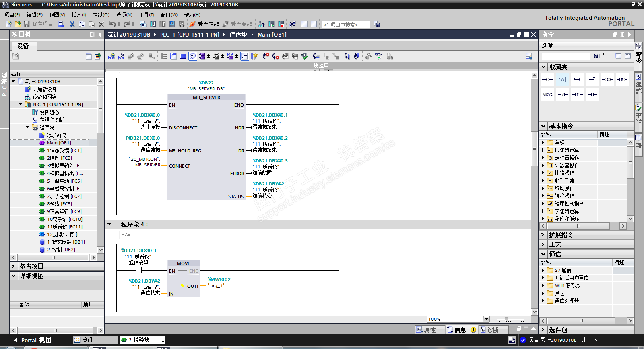Click the monitoring glasses icon in editor toolbar

tap(378, 56)
